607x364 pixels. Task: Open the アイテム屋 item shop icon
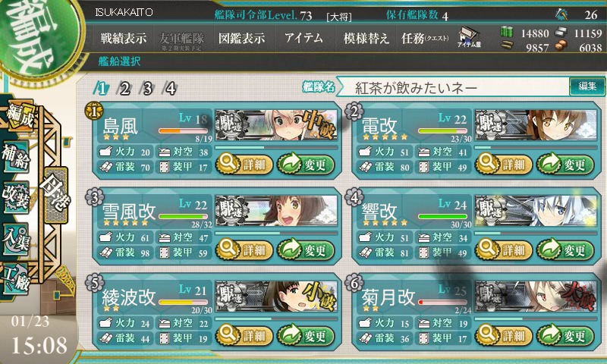pyautogui.click(x=469, y=37)
